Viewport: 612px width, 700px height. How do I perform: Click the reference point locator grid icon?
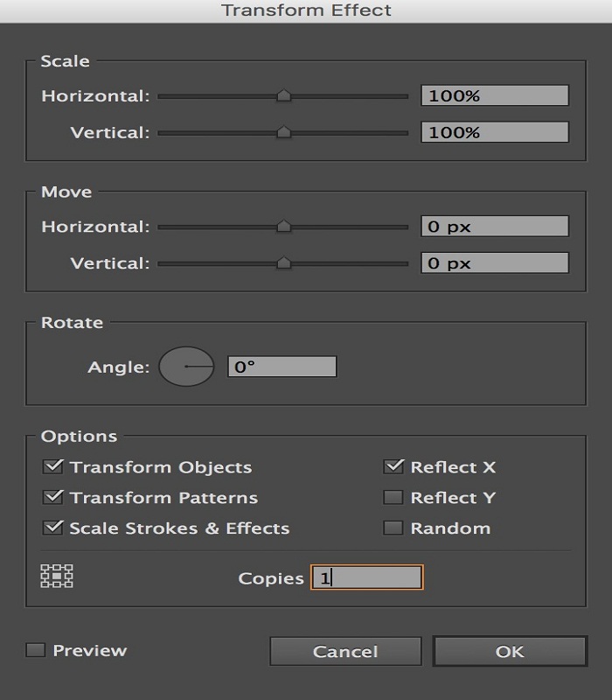pyautogui.click(x=57, y=576)
